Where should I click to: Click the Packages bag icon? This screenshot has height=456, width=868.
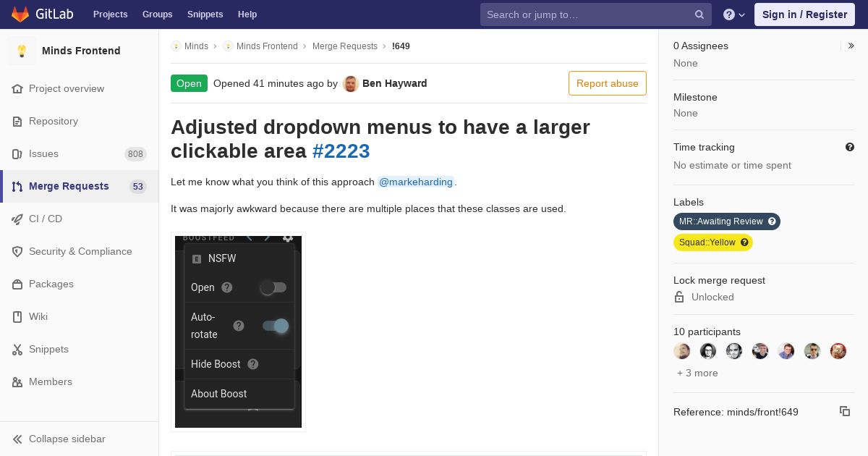17,284
